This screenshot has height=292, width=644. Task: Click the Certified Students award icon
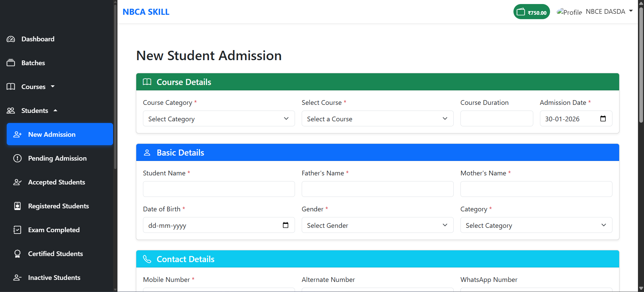17,254
